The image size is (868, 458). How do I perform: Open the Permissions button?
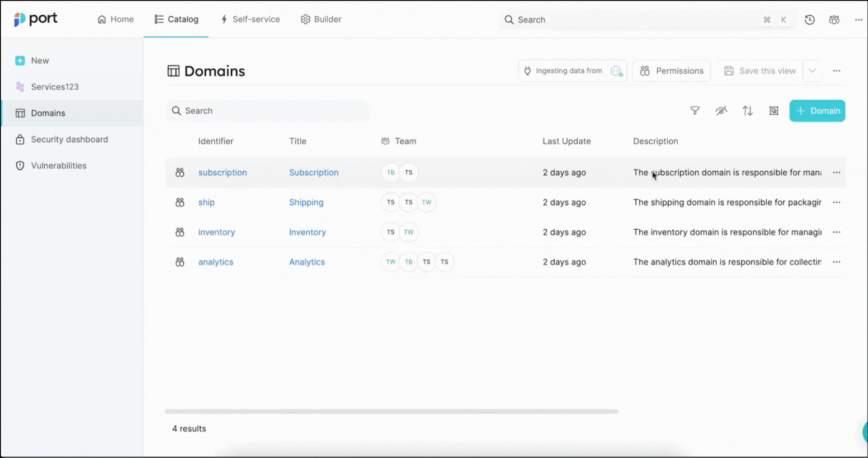[x=671, y=71]
